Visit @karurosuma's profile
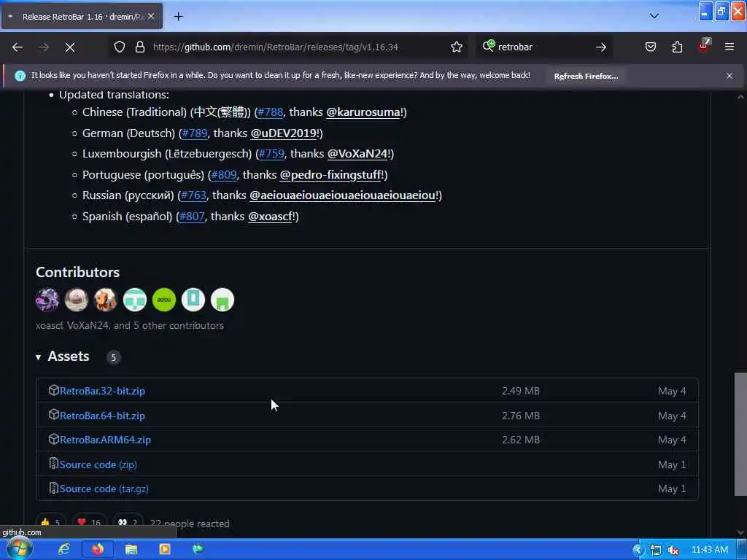747x560 pixels. 363,112
